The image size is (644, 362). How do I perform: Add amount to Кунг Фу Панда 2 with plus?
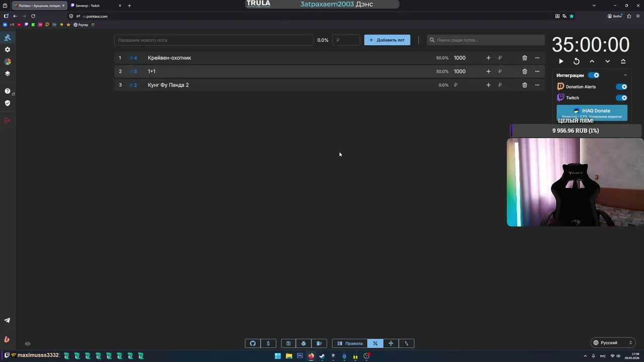pos(488,85)
